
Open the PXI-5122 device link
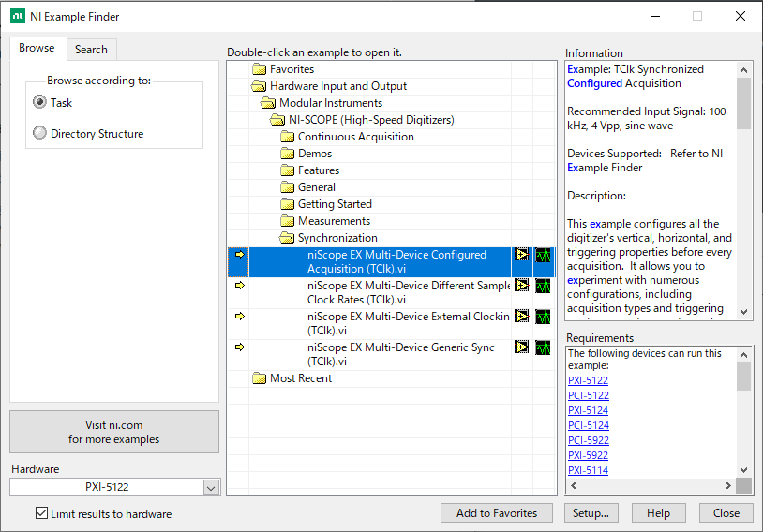(x=588, y=380)
